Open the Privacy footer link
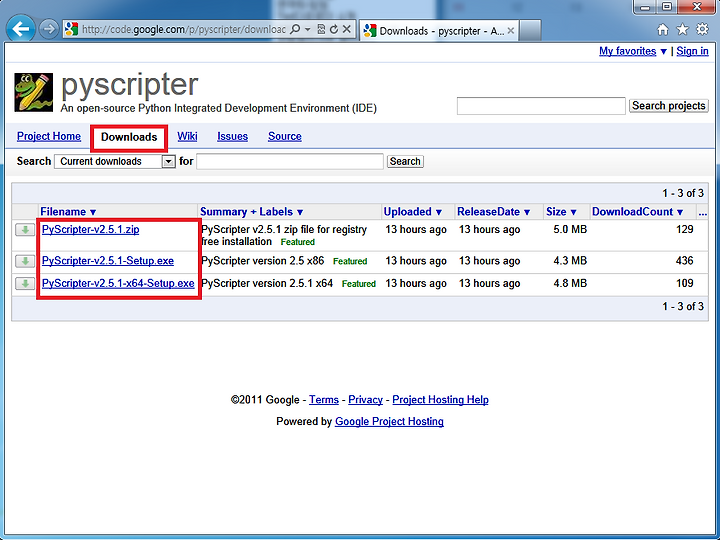Screen dimensions: 720x540 click(x=366, y=400)
